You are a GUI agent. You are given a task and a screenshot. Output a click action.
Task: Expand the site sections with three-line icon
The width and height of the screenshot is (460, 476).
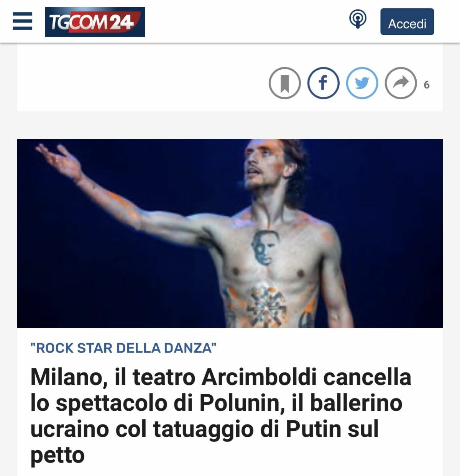pyautogui.click(x=23, y=21)
